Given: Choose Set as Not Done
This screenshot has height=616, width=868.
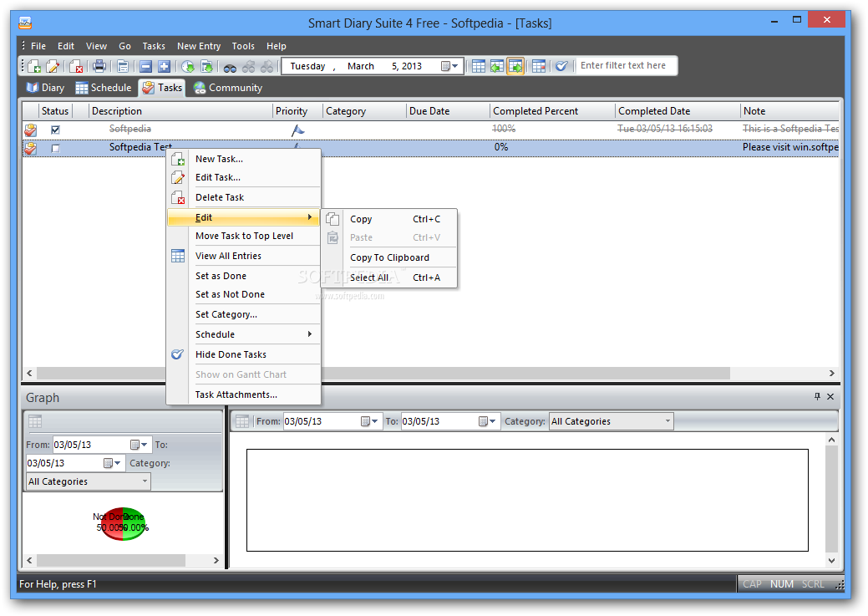Looking at the screenshot, I should (244, 294).
